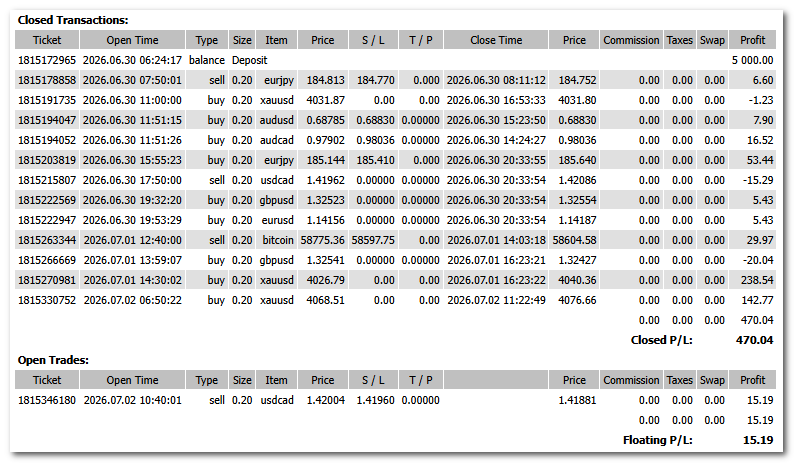Viewport: 794px width, 463px height.
Task: Click the Closed P/L label
Action: coord(661,340)
